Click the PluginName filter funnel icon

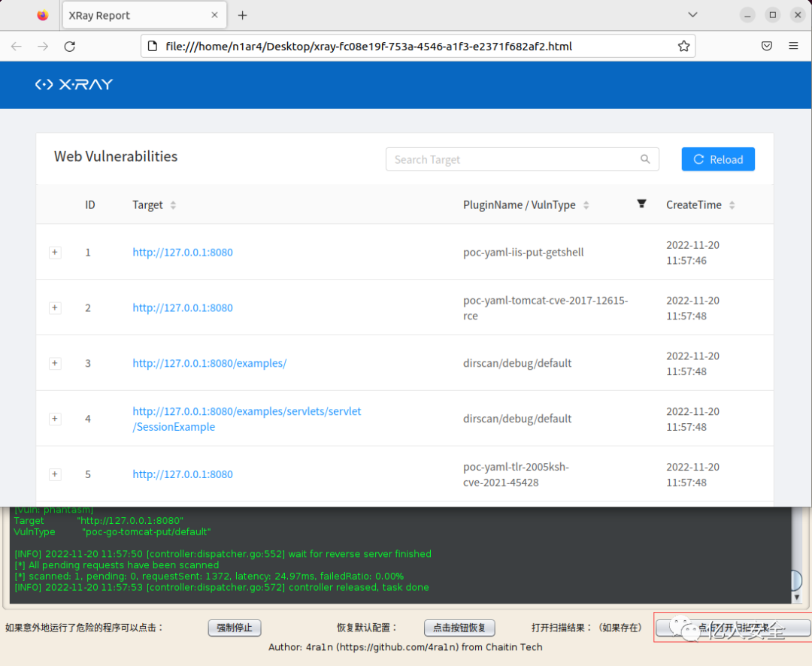(x=641, y=204)
